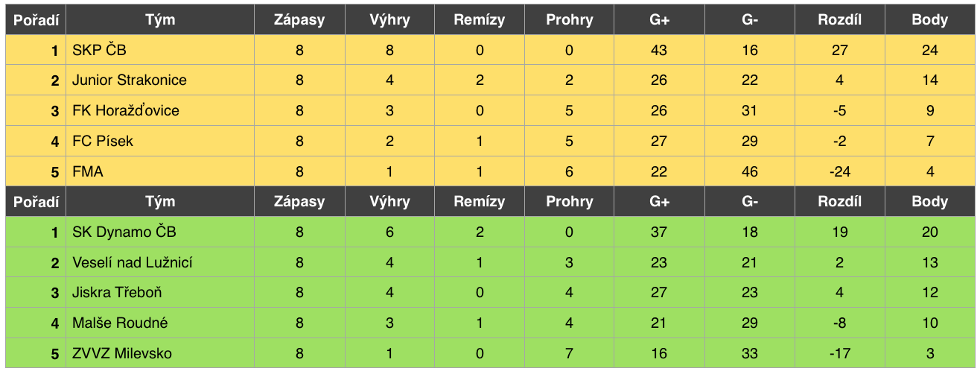980x374 pixels.
Task: Click the SK Dynamo ČB team cell
Action: pos(160,232)
